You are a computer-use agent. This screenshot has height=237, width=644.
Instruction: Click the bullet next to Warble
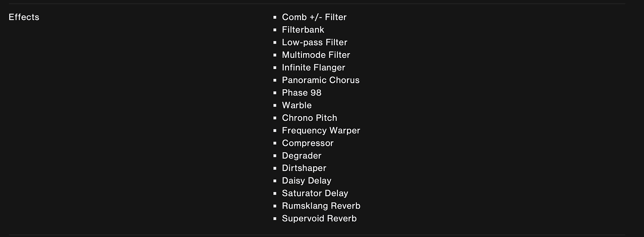coord(275,105)
